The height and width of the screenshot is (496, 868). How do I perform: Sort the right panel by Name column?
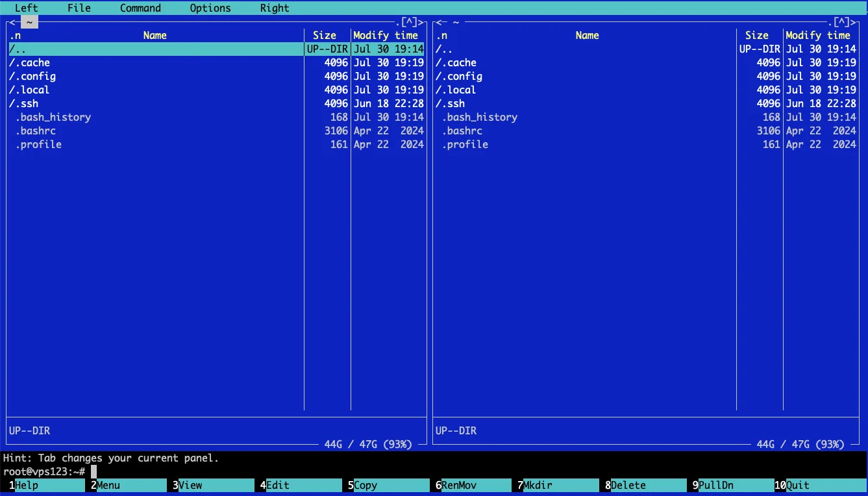click(588, 36)
